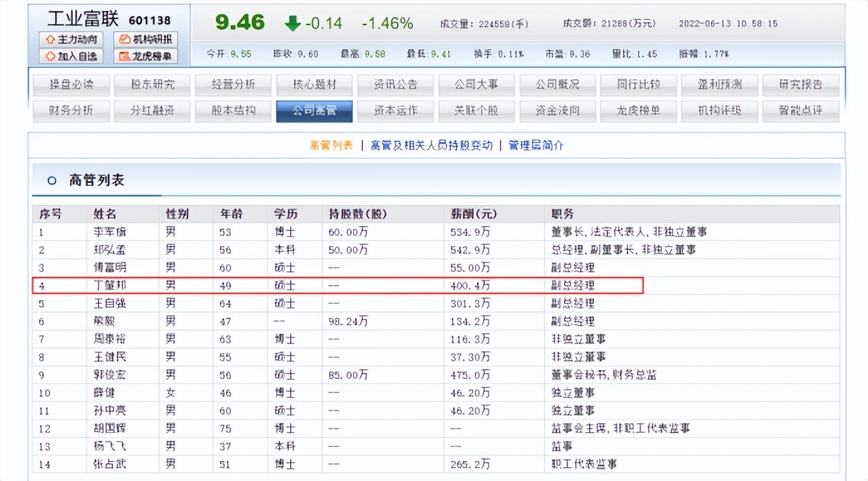Click the -1.46% change percentage
Screen dimensions: 868x481
point(388,24)
